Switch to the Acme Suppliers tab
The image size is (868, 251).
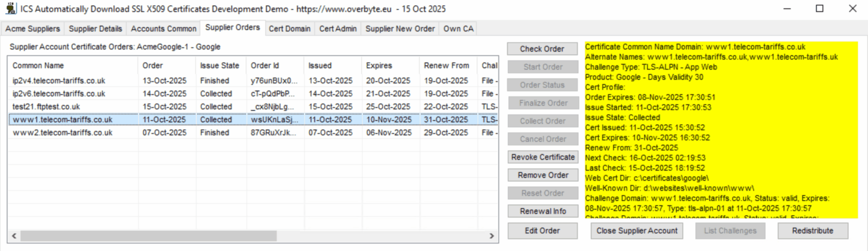32,29
